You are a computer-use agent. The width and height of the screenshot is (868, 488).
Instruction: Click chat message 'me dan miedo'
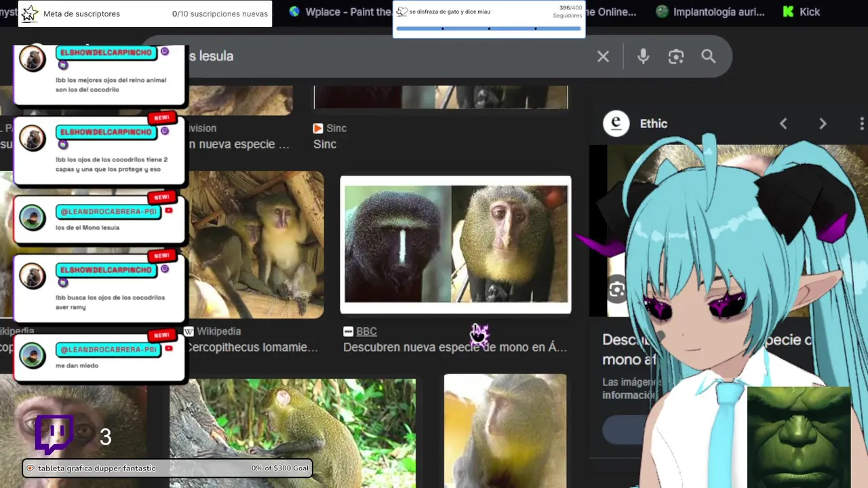(77, 365)
